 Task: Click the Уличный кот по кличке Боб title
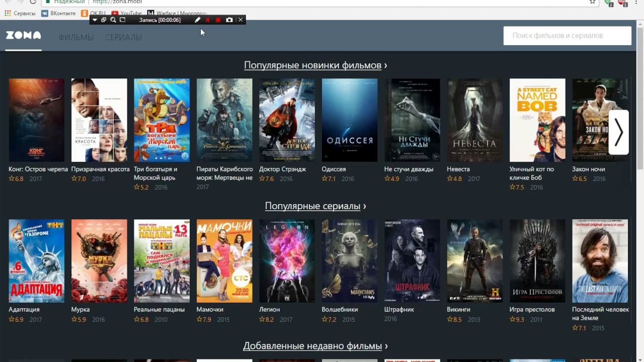point(532,173)
